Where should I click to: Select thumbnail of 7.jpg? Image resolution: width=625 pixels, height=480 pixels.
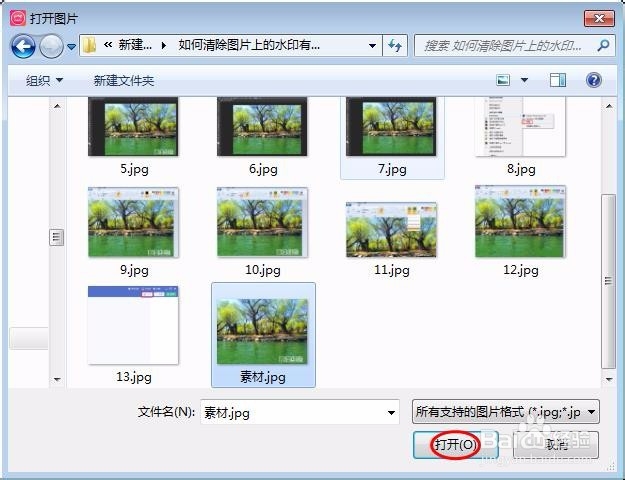pyautogui.click(x=391, y=127)
